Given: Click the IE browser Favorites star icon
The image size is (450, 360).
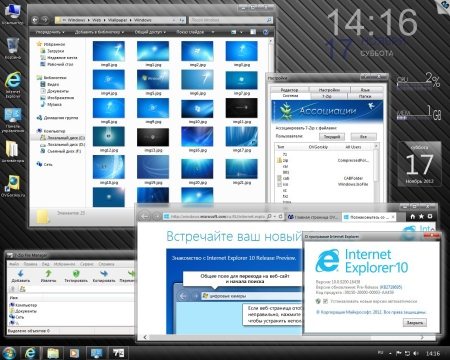Looking at the screenshot, I should click(x=421, y=217).
